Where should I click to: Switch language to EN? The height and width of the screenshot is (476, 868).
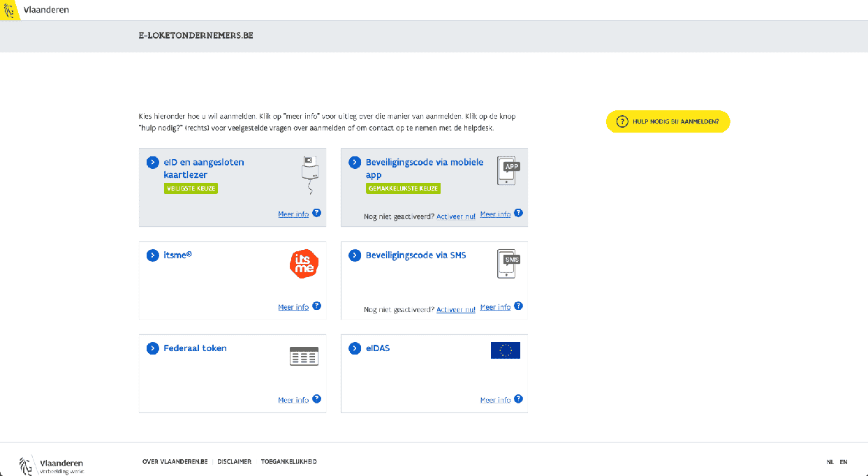(x=844, y=462)
